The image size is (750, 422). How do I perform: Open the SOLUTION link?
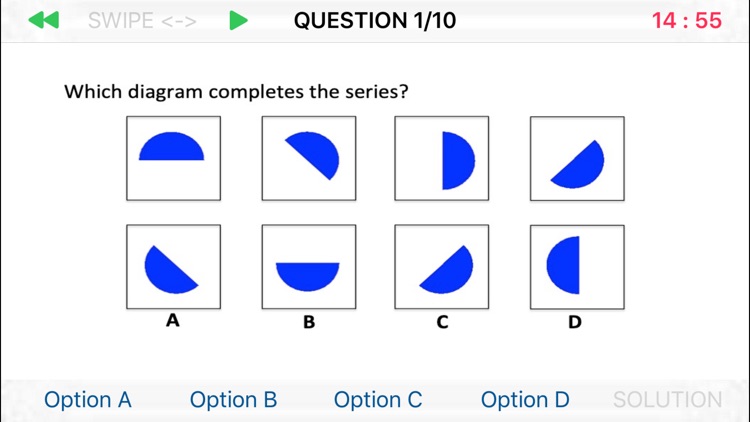pyautogui.click(x=667, y=400)
